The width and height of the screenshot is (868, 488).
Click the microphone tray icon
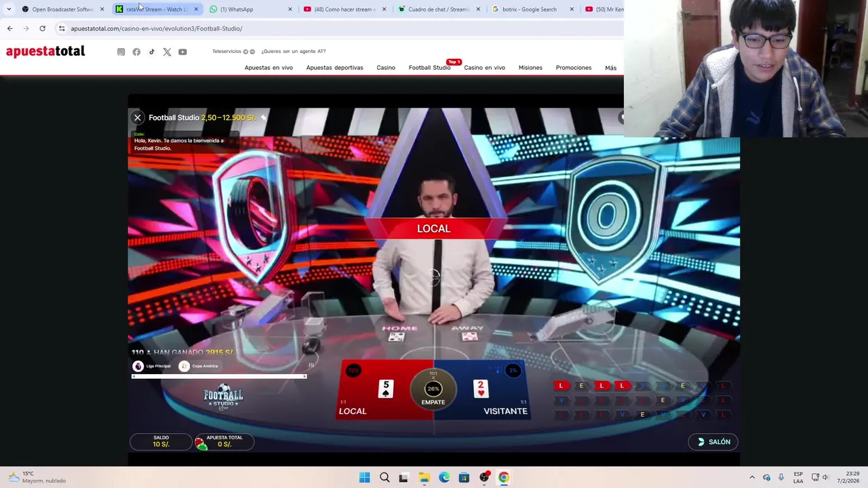click(781, 477)
